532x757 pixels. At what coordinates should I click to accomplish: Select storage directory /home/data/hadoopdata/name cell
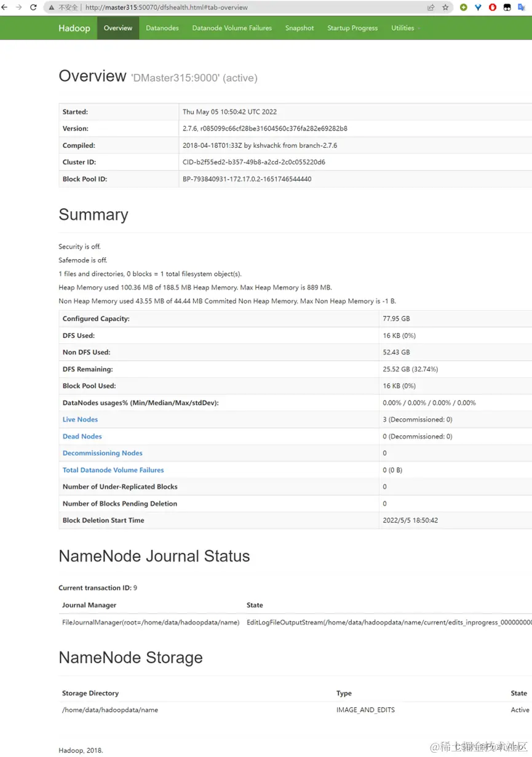tap(110, 710)
